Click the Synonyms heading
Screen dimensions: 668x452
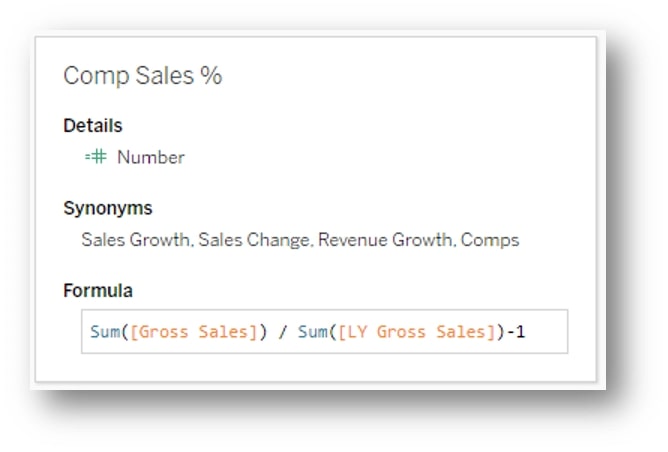(107, 208)
